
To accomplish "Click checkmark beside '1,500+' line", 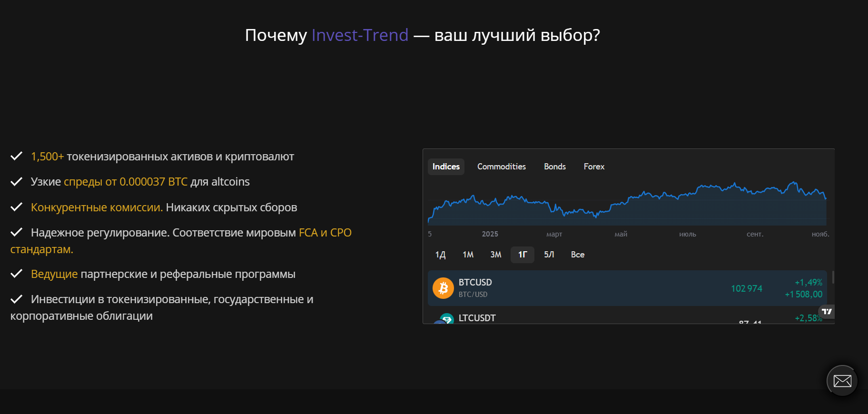I will coord(17,156).
